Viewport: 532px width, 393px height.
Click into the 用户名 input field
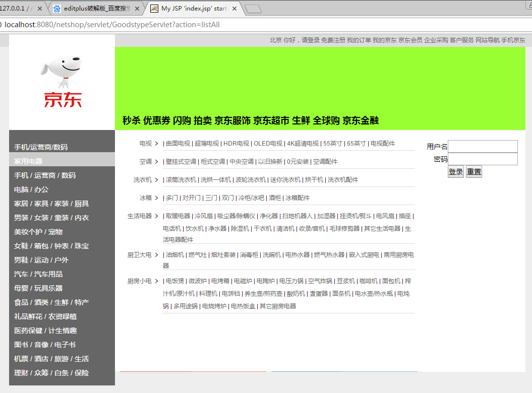pos(483,147)
